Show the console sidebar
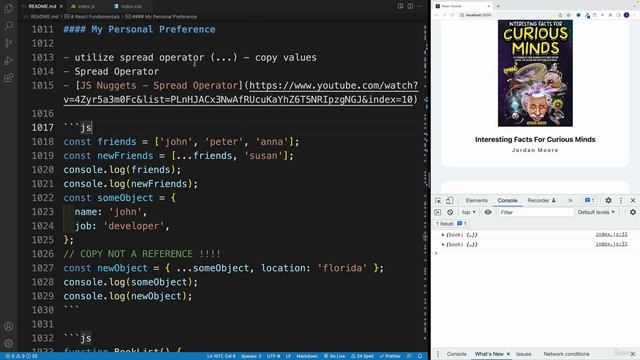This screenshot has height=360, width=640. (438, 212)
